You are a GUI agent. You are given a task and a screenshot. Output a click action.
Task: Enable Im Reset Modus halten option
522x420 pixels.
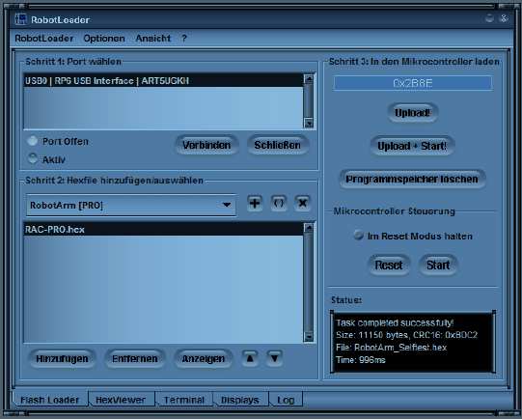click(x=358, y=236)
